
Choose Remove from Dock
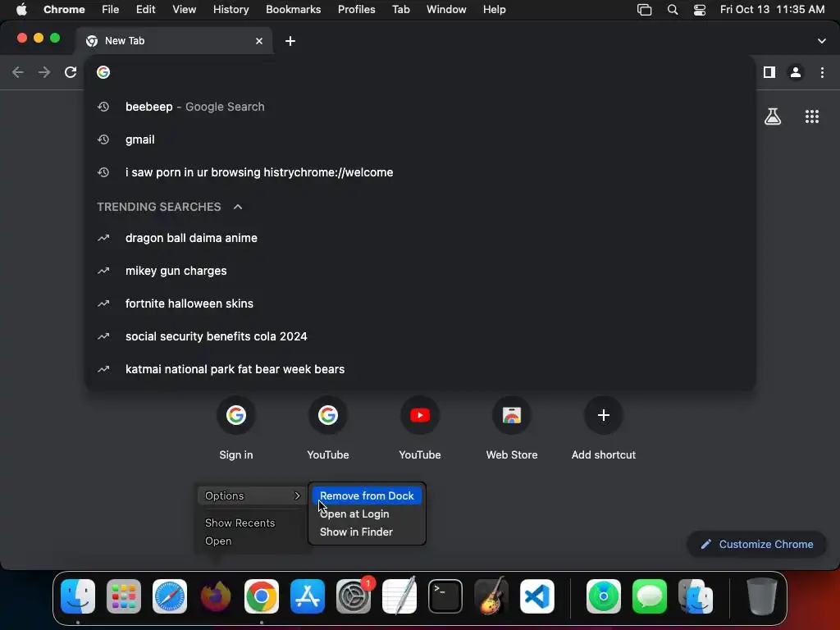(x=367, y=496)
